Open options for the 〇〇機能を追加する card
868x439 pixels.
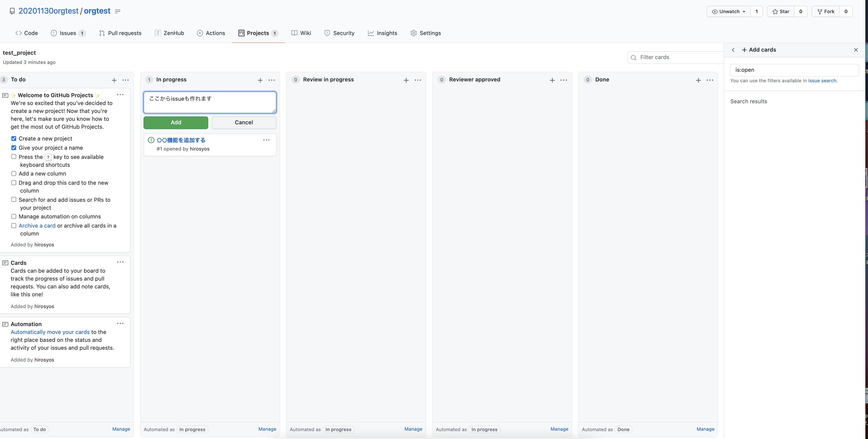tap(266, 140)
